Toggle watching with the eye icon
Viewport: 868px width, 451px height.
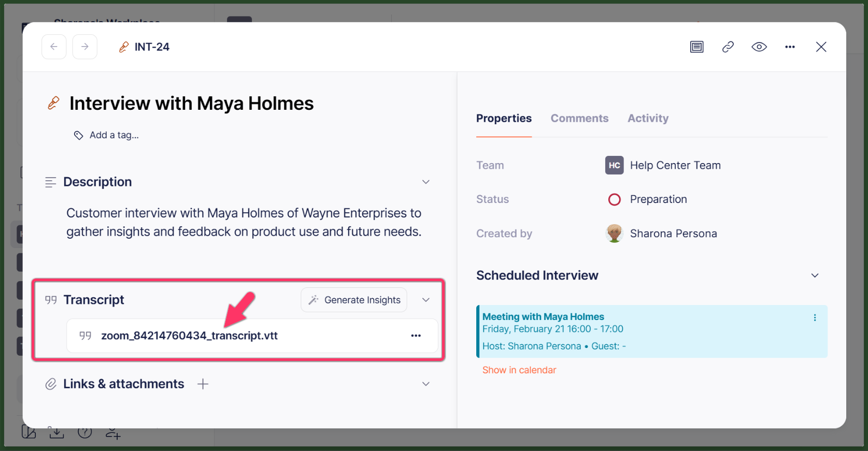(x=759, y=47)
